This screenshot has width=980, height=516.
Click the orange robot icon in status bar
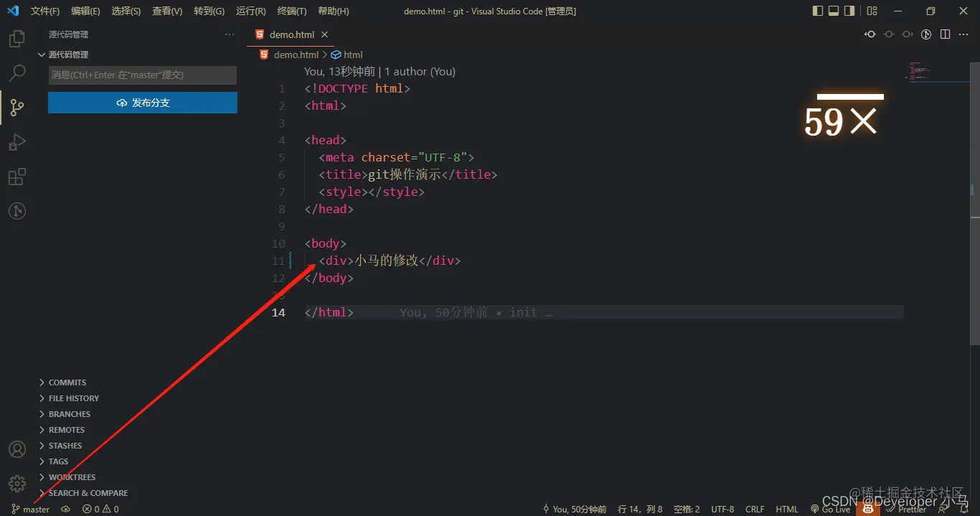tap(867, 508)
